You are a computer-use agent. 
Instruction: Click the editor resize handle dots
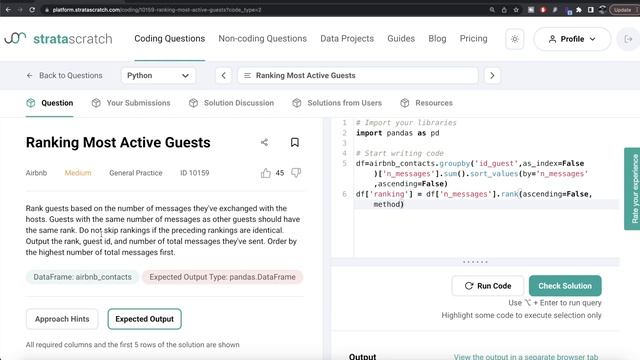(475, 262)
